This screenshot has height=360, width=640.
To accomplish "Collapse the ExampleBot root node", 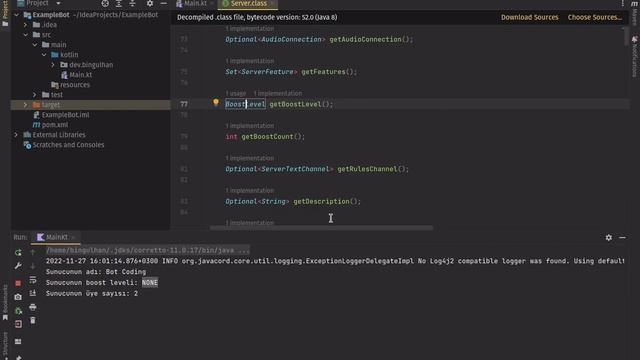I will pyautogui.click(x=17, y=15).
